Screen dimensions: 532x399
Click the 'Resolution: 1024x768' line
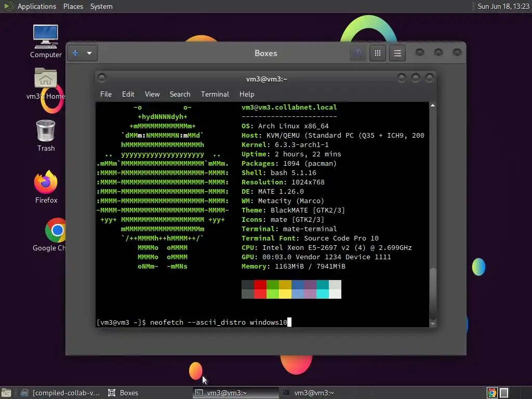(283, 182)
